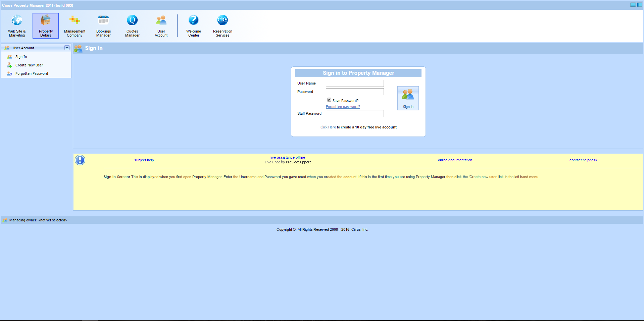This screenshot has width=644, height=321.
Task: Click the contact helpdesk link
Action: coord(583,160)
